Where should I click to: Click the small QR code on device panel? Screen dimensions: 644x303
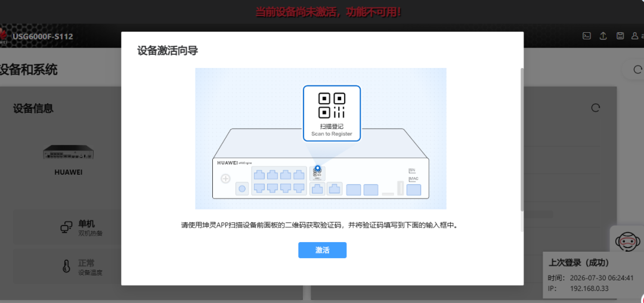click(x=317, y=174)
